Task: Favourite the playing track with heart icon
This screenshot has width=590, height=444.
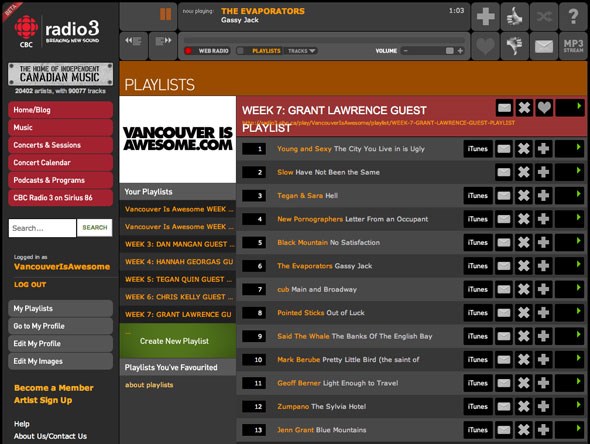Action: (x=485, y=46)
